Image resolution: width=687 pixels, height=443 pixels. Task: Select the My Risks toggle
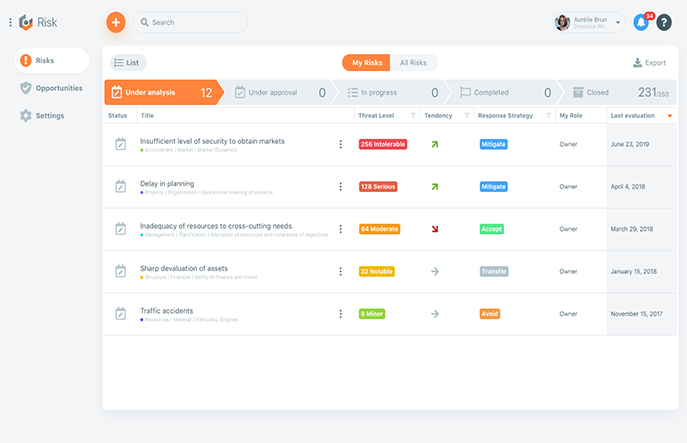[366, 63]
